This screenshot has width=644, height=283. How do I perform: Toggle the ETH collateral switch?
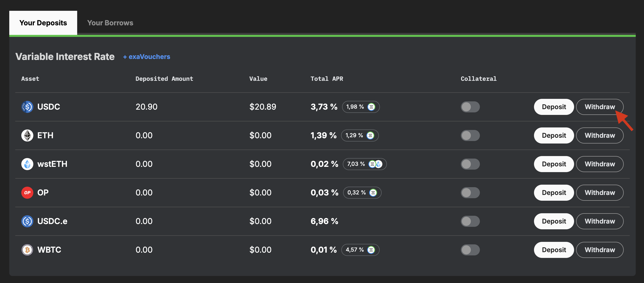point(470,135)
